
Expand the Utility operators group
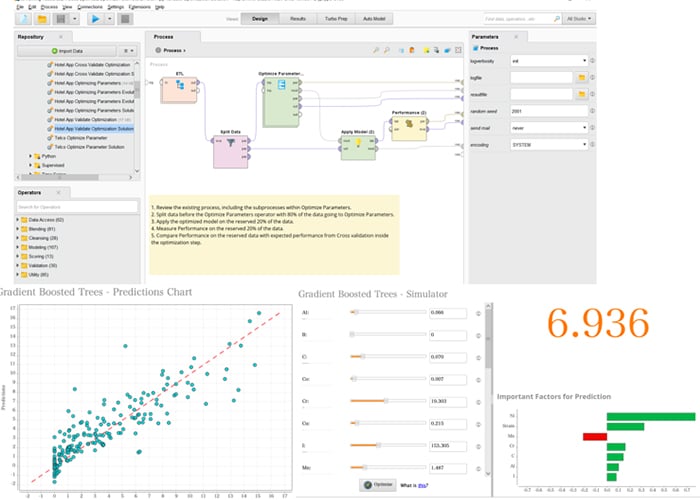(x=18, y=275)
